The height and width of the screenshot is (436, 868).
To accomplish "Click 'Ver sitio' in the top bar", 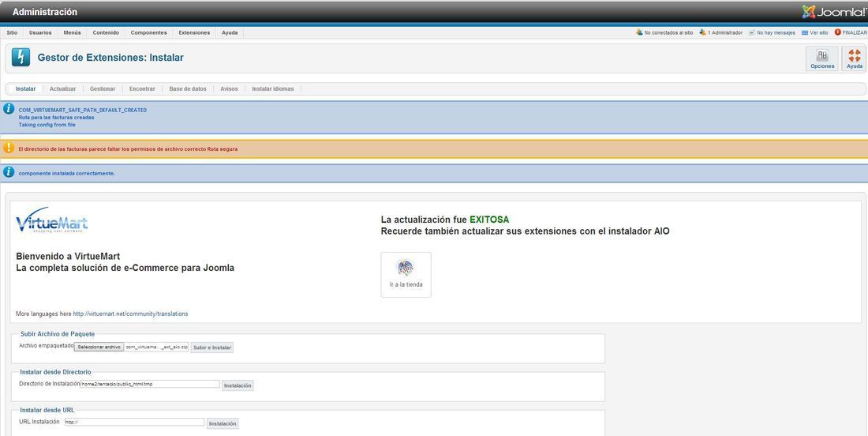I will point(815,32).
